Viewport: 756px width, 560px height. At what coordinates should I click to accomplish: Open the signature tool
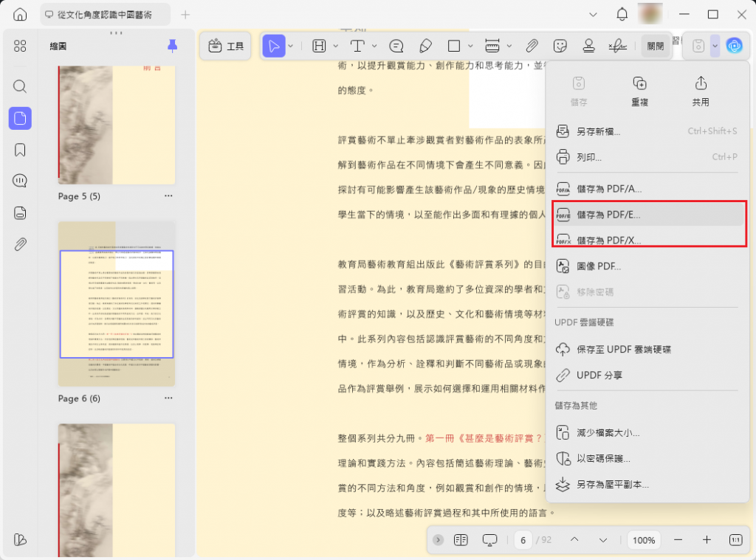pos(618,46)
